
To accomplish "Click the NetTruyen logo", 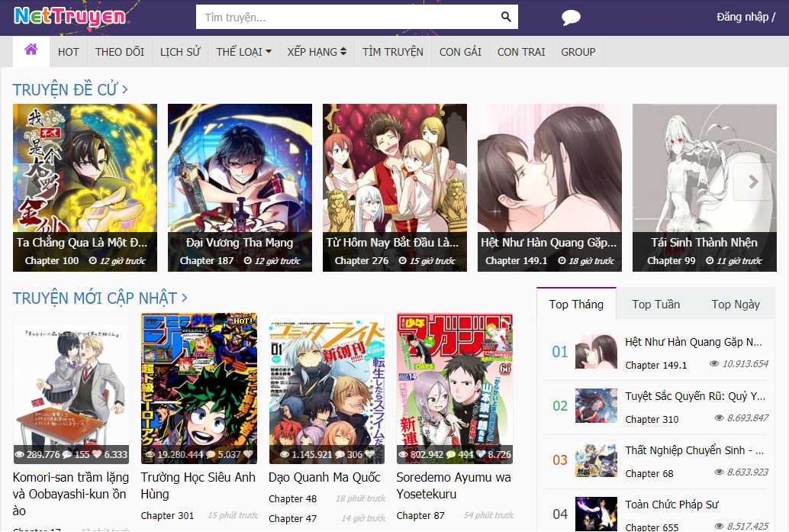I will (x=69, y=16).
